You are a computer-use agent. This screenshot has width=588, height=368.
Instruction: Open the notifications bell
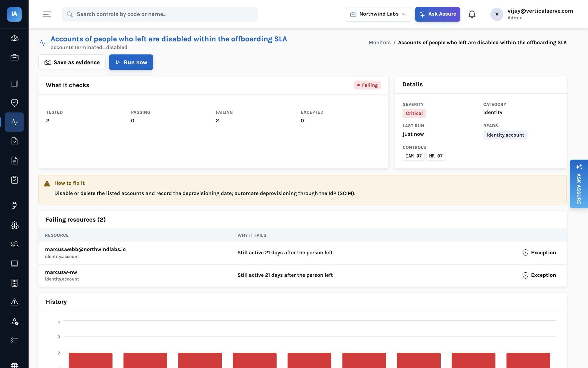[x=472, y=14]
